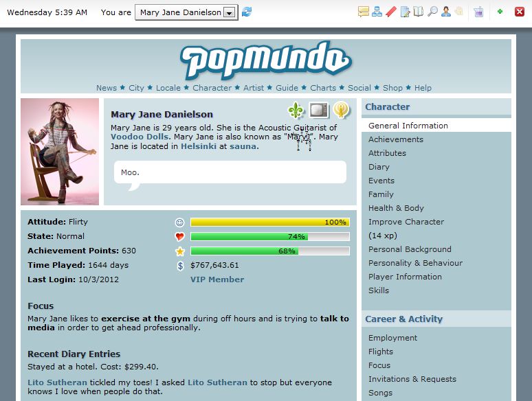Open Employment under Career & Activity
The height and width of the screenshot is (401, 532).
pos(393,338)
